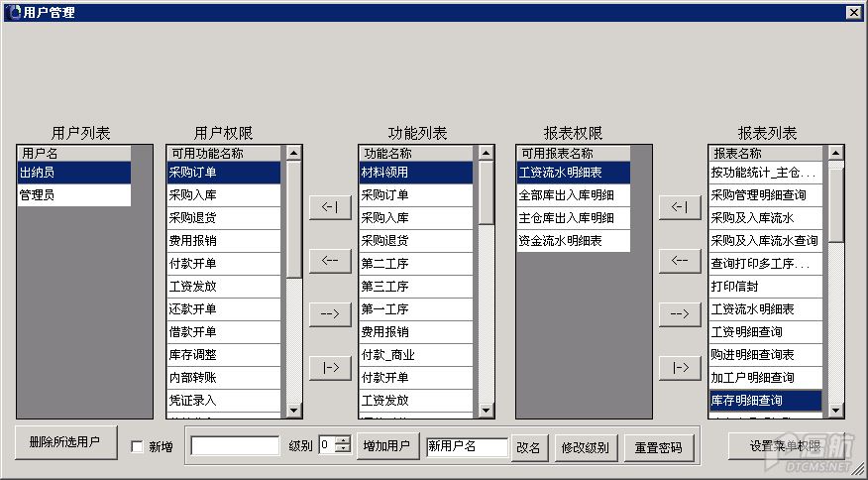
Task: Click the 功能名称 column header
Action: pos(416,154)
